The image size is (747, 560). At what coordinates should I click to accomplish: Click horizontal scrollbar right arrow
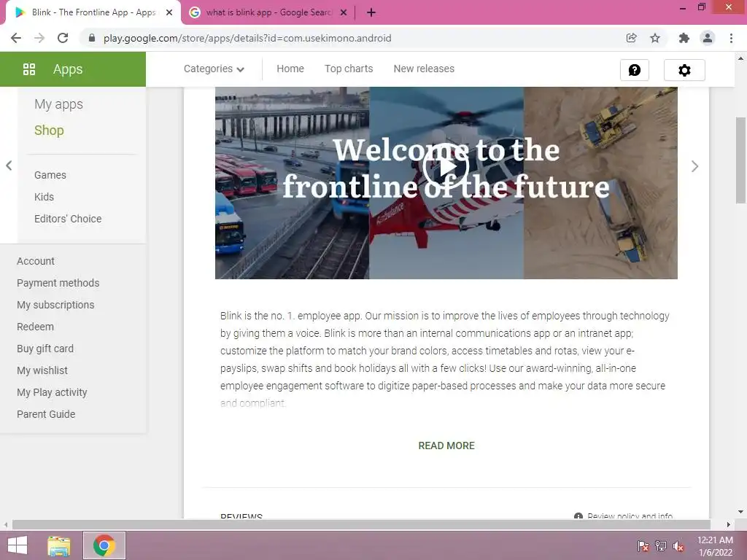(x=729, y=524)
